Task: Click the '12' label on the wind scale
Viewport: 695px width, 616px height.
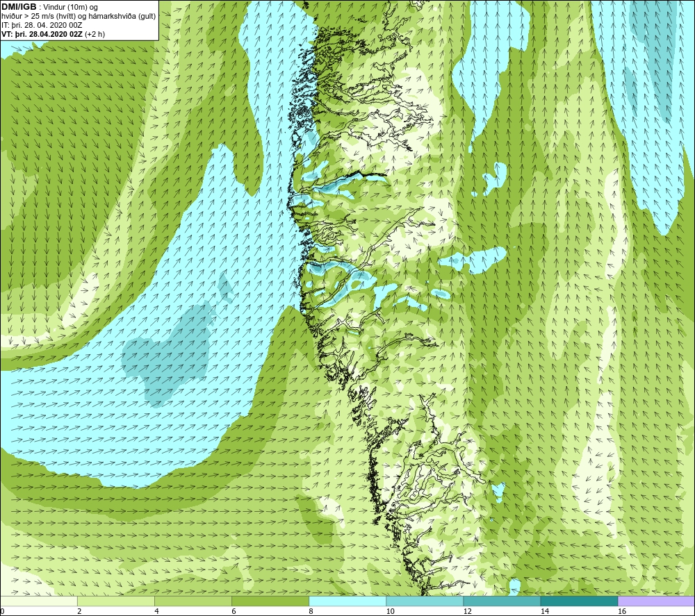Action: pyautogui.click(x=467, y=611)
